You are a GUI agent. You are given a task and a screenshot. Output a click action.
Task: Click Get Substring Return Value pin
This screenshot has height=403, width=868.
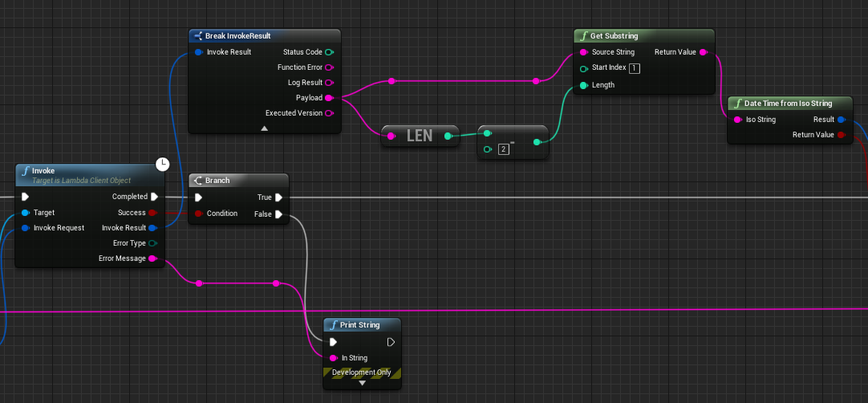[703, 52]
